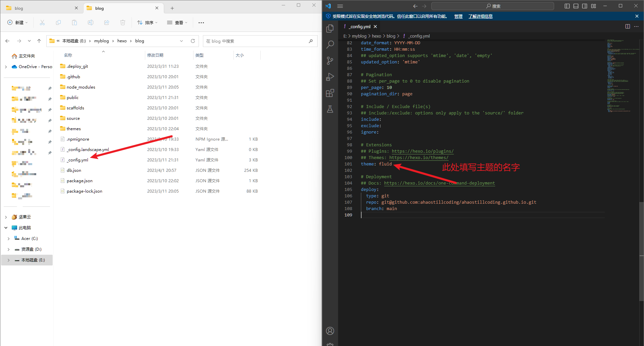
Task: Open the one-command-deployment docs link
Action: click(439, 183)
